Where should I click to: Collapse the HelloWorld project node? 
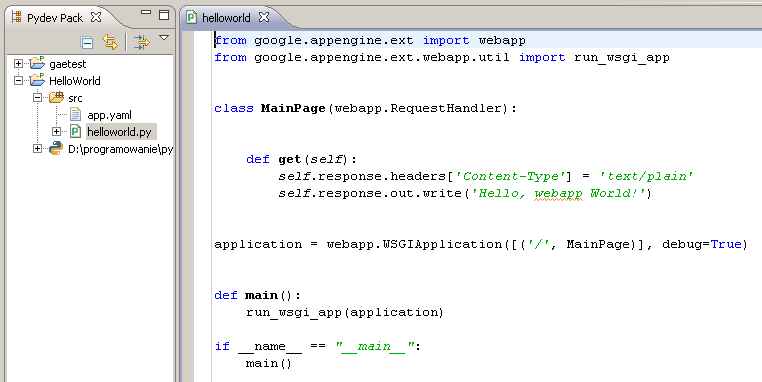tap(18, 81)
